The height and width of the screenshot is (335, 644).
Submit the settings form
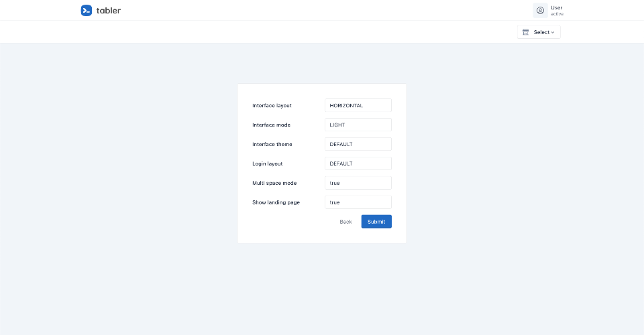(376, 221)
